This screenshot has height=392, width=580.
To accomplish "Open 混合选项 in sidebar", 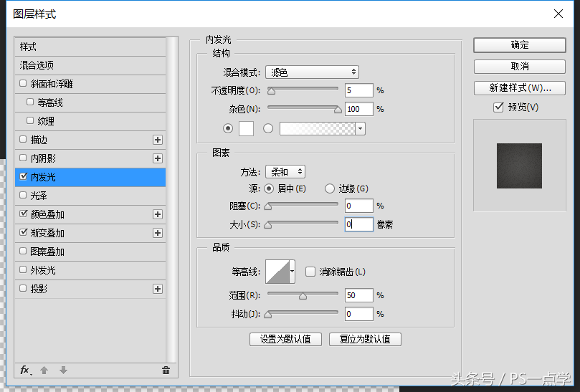I will pos(90,65).
